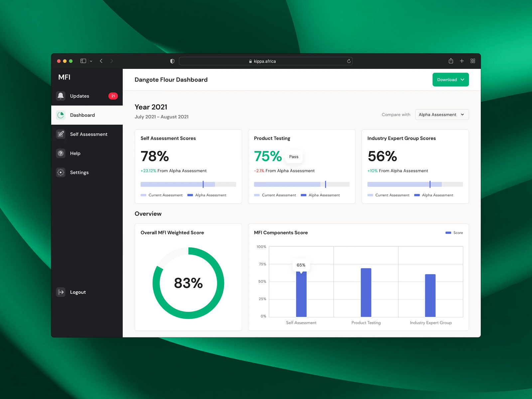Click the Dashboard pie chart icon
Viewport: 532px width, 399px height.
pyautogui.click(x=61, y=115)
